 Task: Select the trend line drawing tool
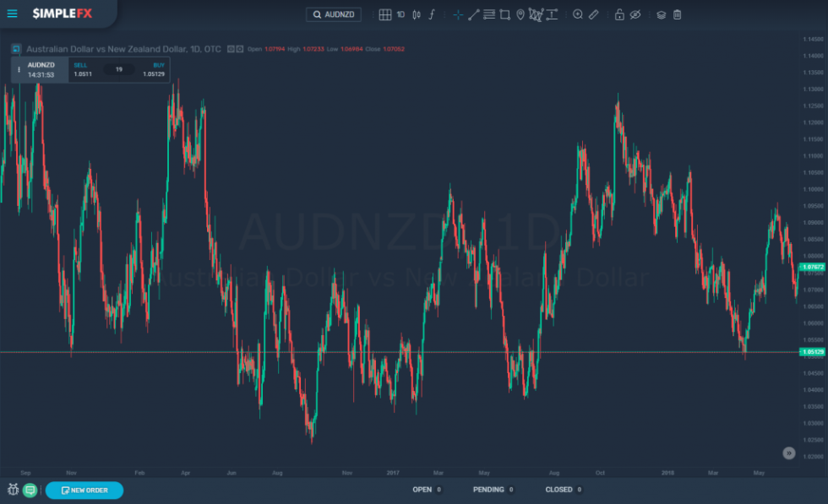pyautogui.click(x=474, y=14)
